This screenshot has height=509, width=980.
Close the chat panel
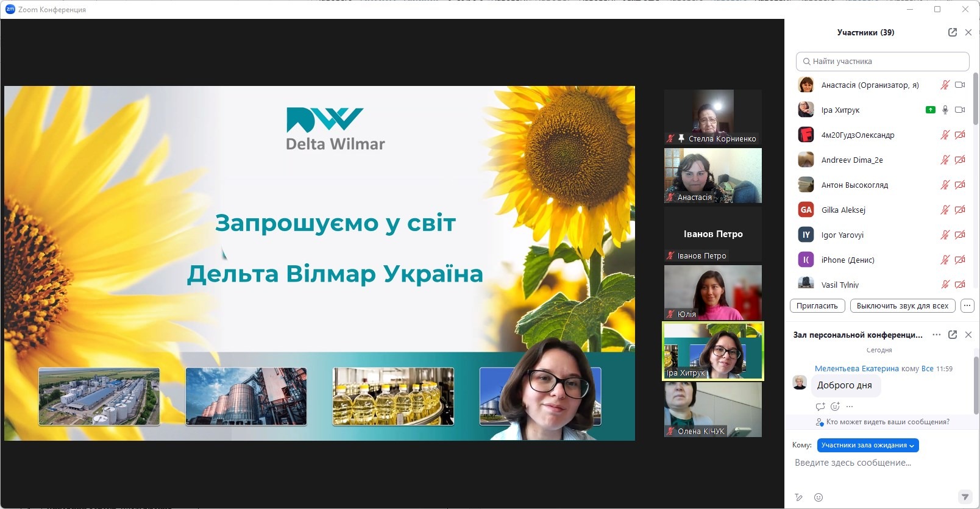coord(968,335)
